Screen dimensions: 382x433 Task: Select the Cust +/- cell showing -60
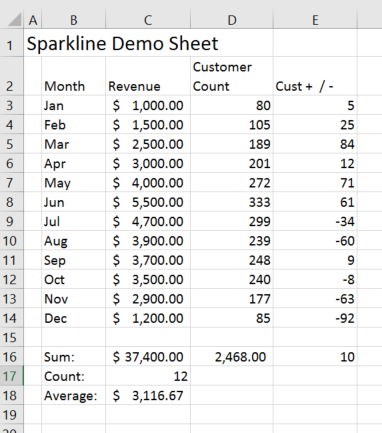[315, 241]
